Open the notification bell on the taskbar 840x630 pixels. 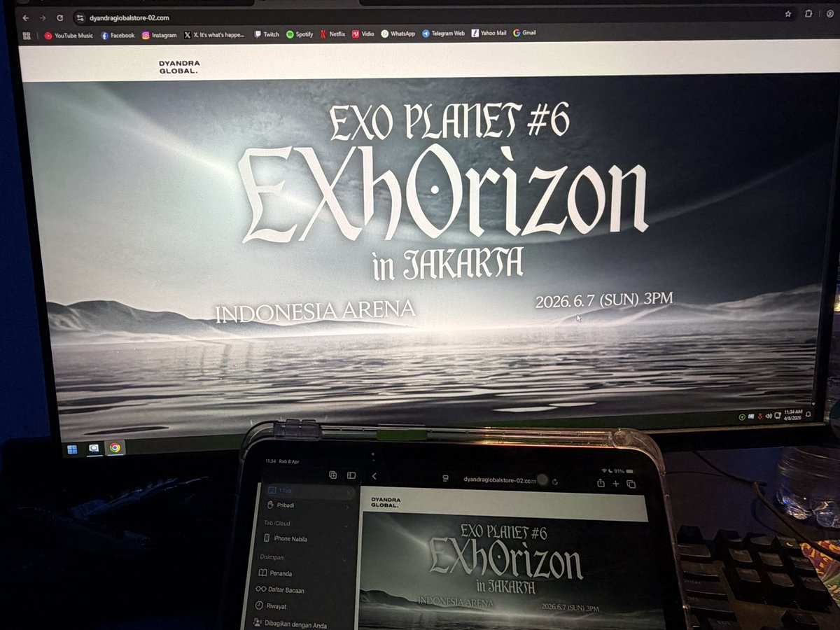point(808,414)
